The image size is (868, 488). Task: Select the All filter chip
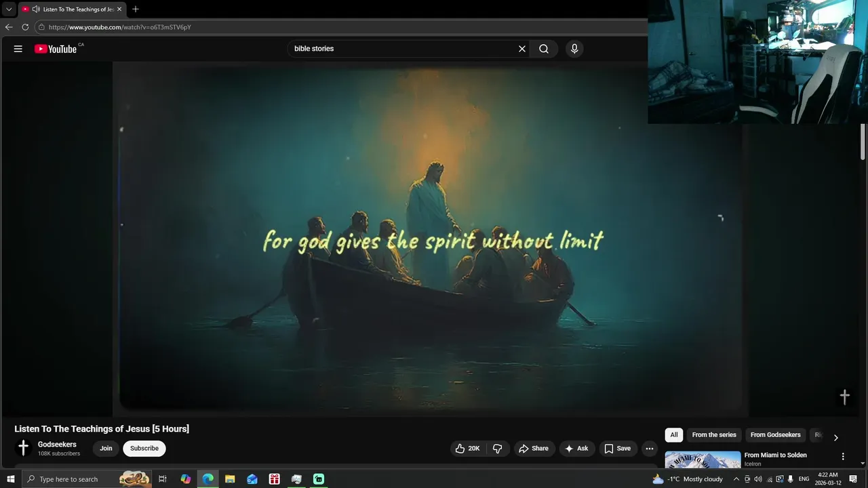[674, 435]
